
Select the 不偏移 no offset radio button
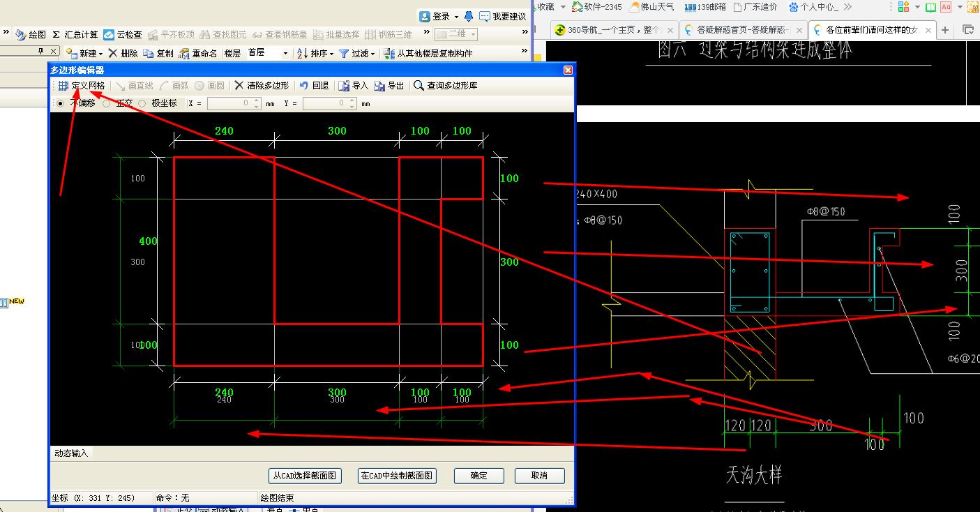click(x=60, y=103)
